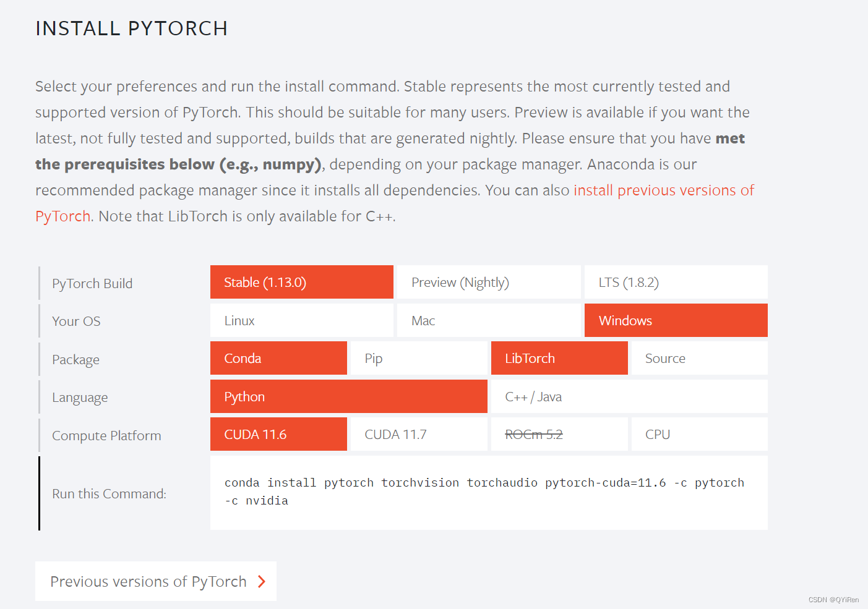The width and height of the screenshot is (868, 609).
Task: Select the Stable (1.13.0) PyTorch build
Action: (301, 282)
